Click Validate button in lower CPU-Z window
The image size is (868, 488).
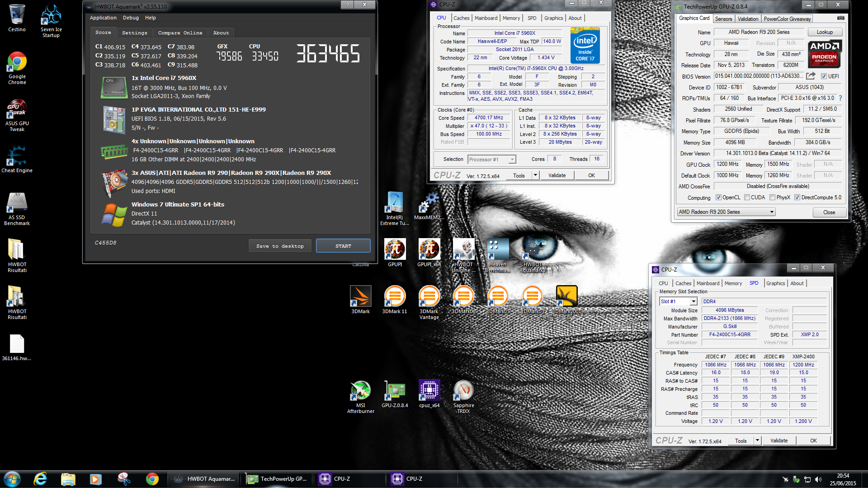click(779, 441)
